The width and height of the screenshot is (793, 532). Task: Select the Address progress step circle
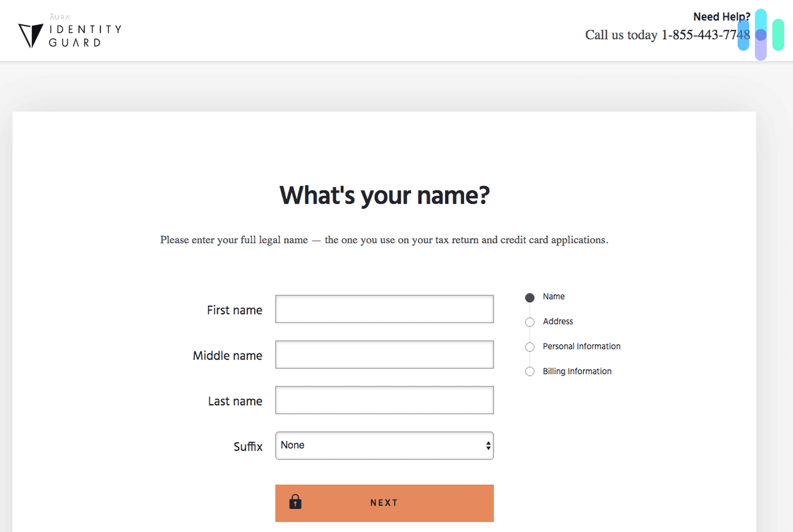tap(529, 322)
